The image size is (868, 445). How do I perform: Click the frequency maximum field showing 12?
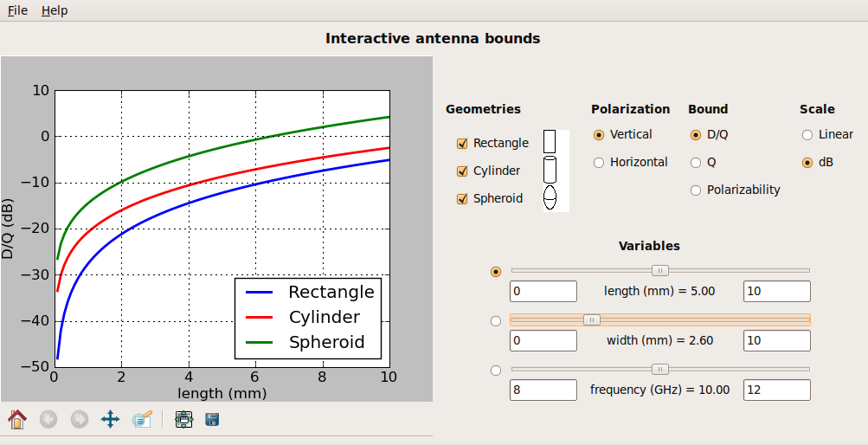776,390
